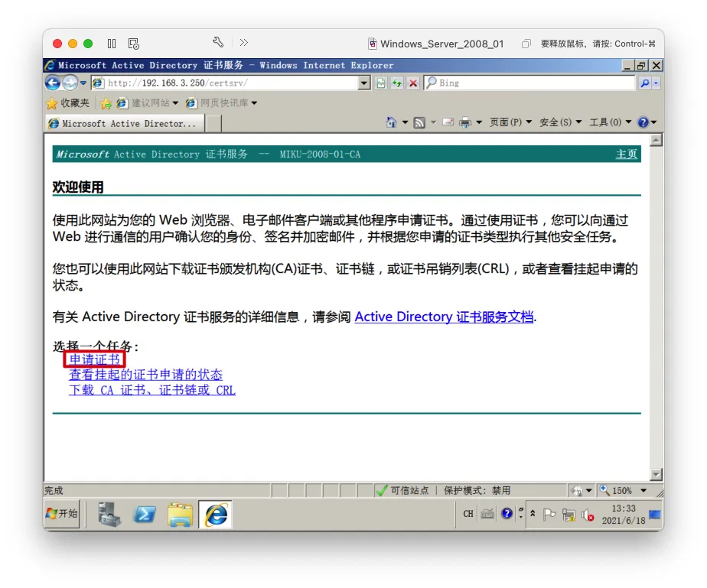Screen dimensions: 707x588
Task: Expand the Print dropdown arrow
Action: click(x=479, y=122)
